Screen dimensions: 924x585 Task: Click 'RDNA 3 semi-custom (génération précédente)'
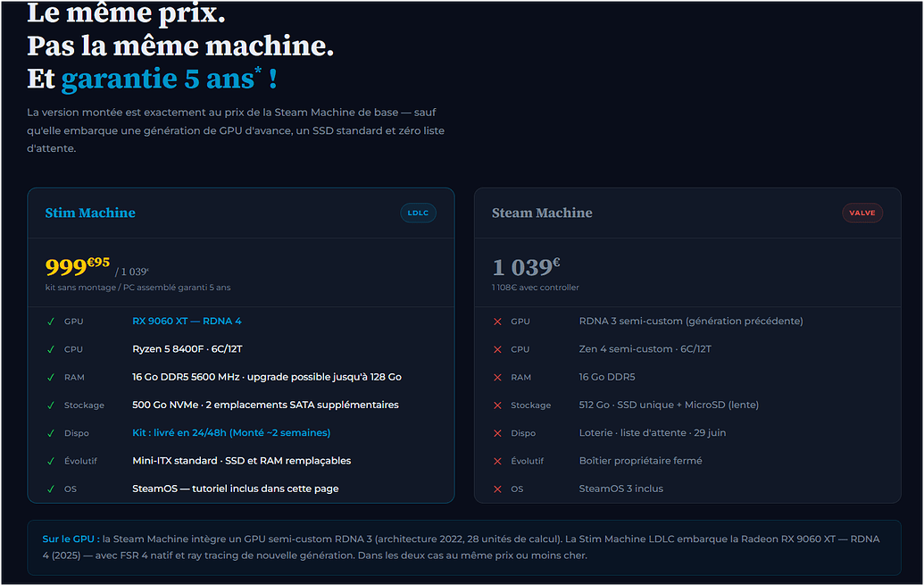click(691, 321)
